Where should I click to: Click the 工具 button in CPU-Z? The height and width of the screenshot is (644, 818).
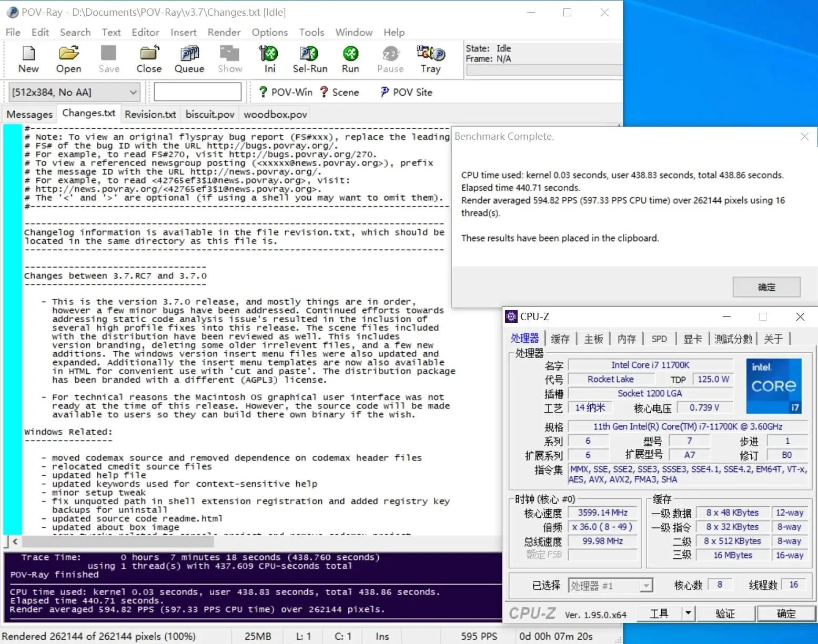[x=659, y=614]
